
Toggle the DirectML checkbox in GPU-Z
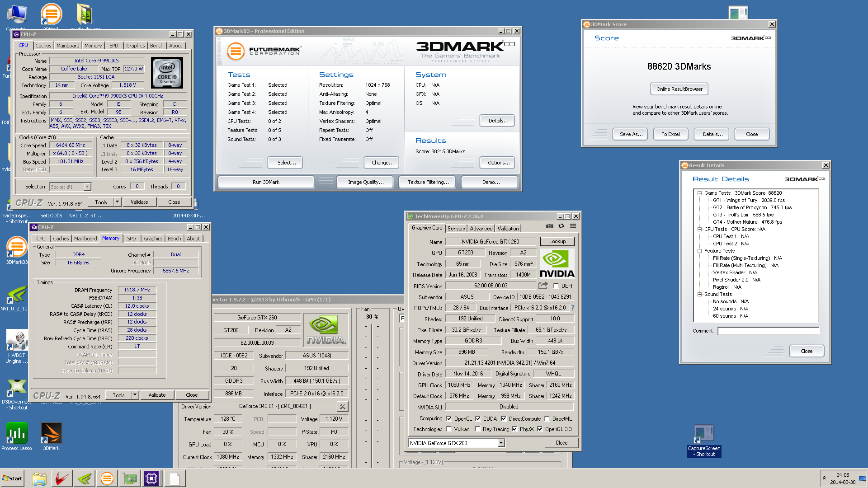[x=547, y=419]
